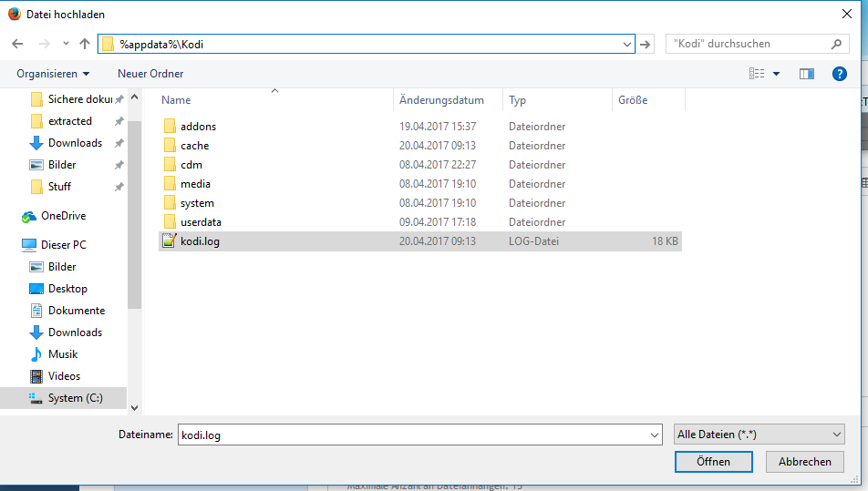The height and width of the screenshot is (491, 868).
Task: Expand the Dateiname dropdown arrow
Action: tap(655, 435)
